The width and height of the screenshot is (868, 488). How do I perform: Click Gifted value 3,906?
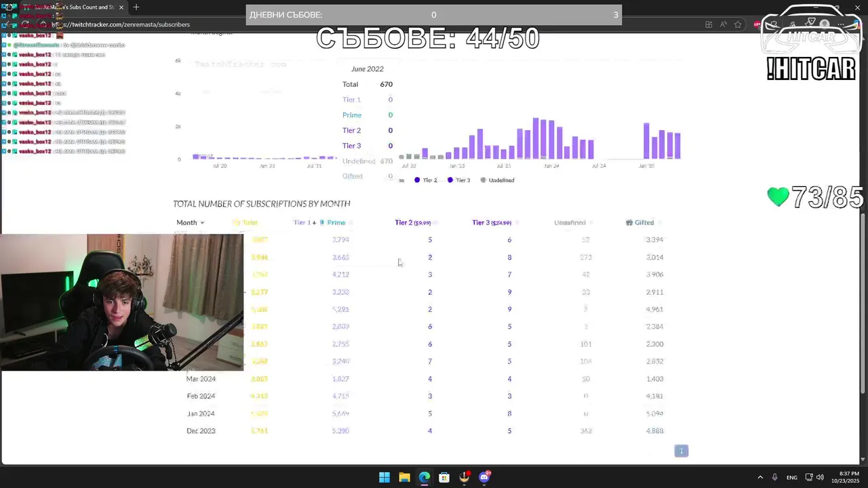coord(654,274)
